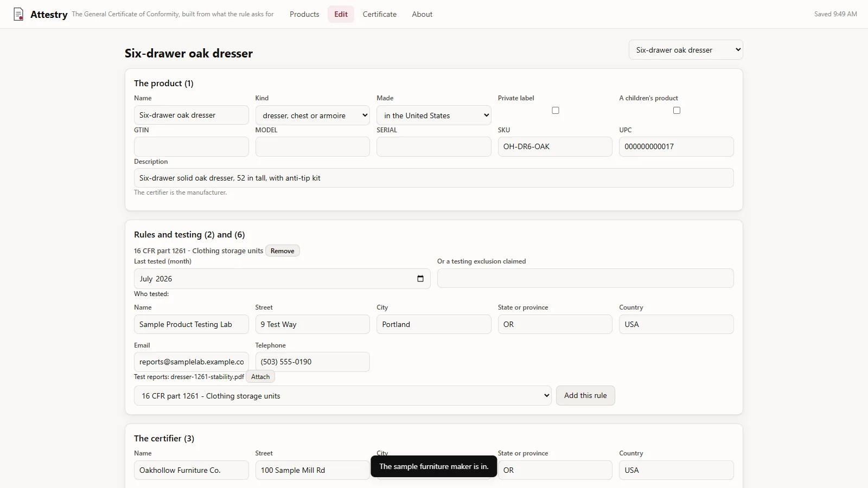The image size is (868, 488).
Task: Click the certifier Name field Oakhollow Furniture Co.
Action: [x=192, y=470]
